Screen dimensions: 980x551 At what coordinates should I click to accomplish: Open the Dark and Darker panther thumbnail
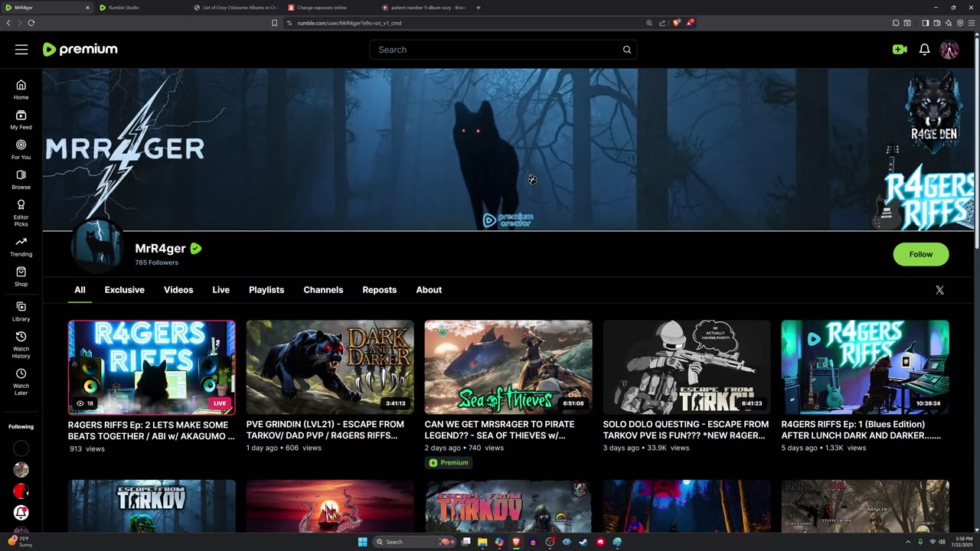point(330,367)
